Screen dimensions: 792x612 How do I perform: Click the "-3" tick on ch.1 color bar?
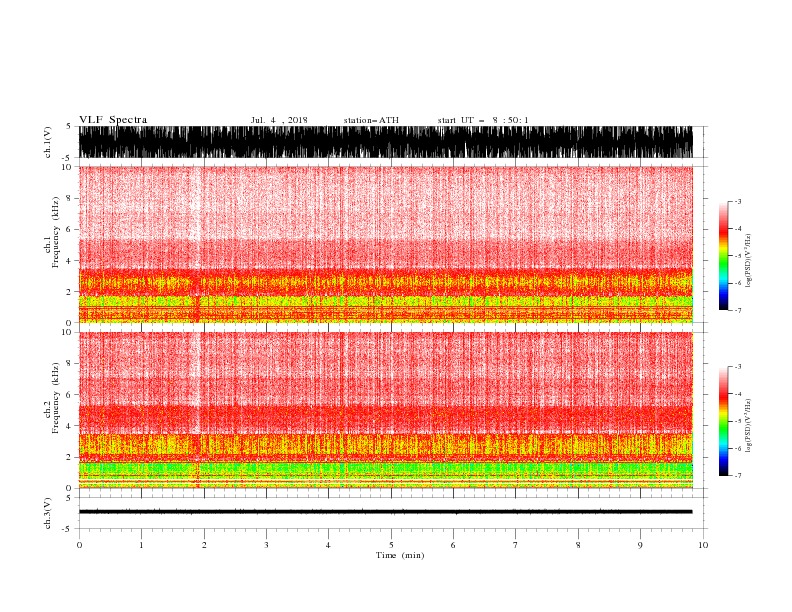click(x=738, y=201)
